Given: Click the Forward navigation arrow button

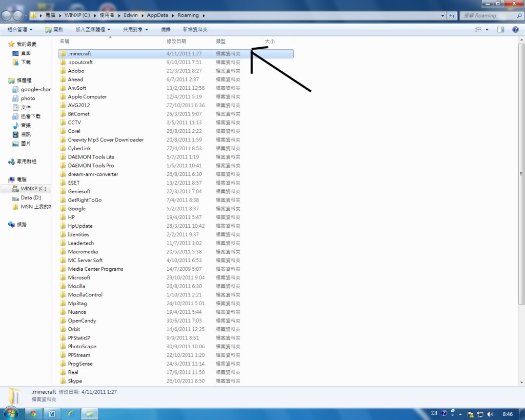Looking at the screenshot, I should (17, 15).
